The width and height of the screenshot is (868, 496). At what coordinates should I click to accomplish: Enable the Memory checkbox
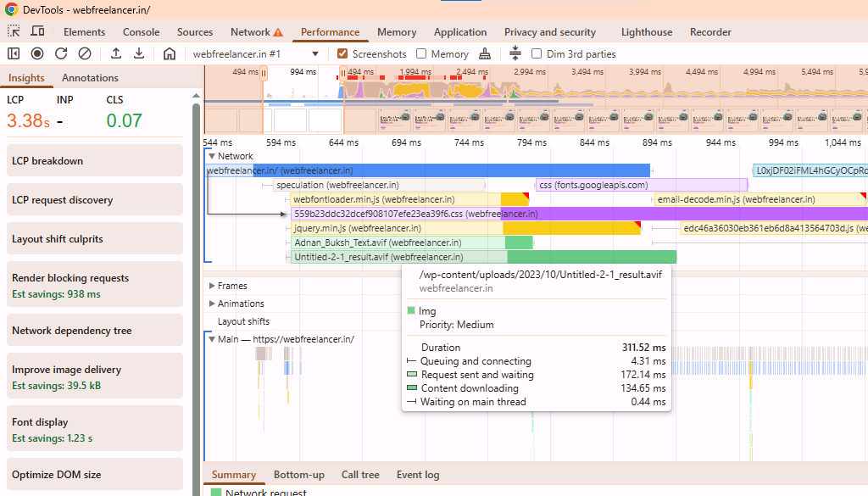pyautogui.click(x=421, y=53)
